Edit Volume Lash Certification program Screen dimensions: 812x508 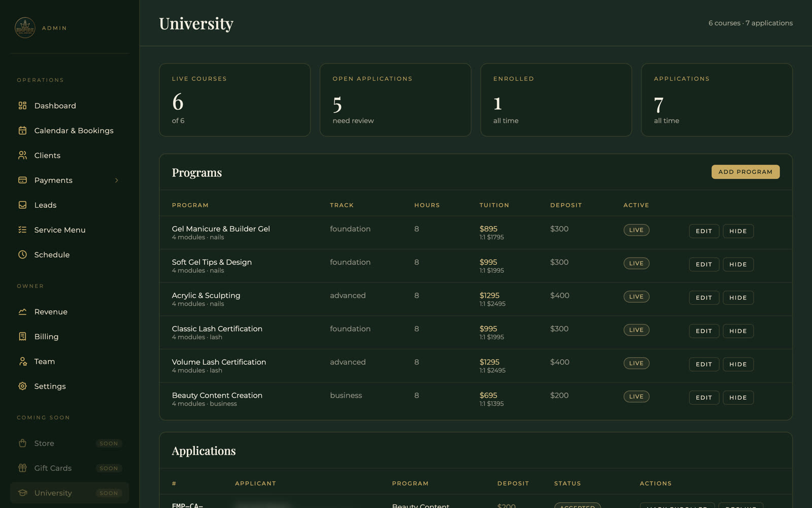tap(704, 364)
